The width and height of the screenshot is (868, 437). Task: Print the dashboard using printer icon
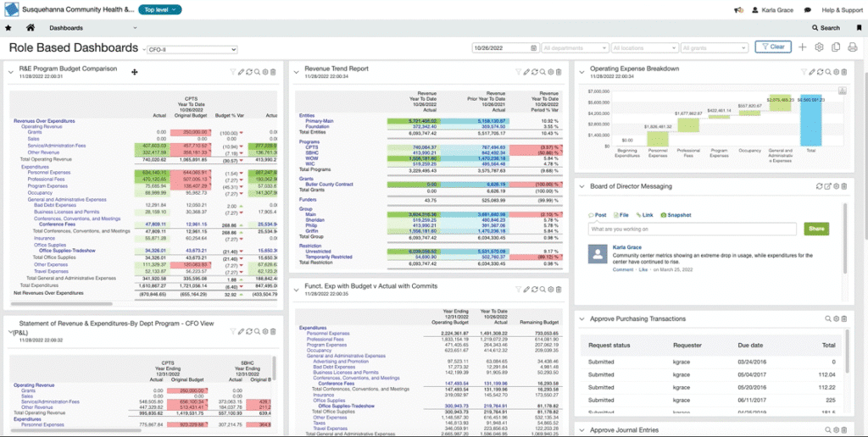click(853, 47)
